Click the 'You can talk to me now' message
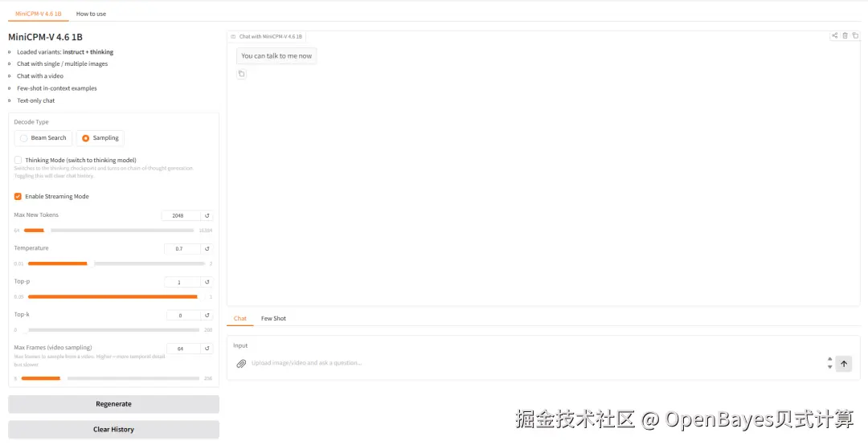Screen dimensions: 868x445 coord(276,56)
